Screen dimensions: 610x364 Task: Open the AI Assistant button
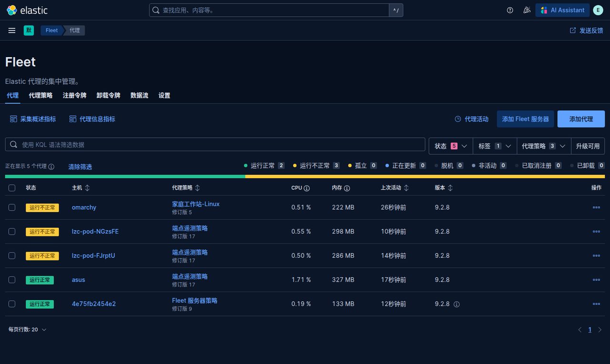point(562,10)
